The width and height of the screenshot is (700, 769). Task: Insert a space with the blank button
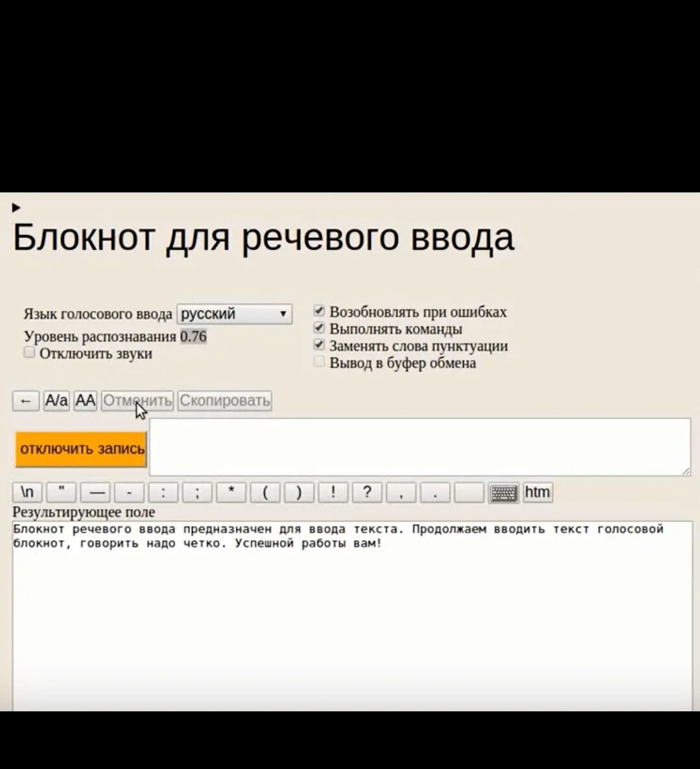469,492
